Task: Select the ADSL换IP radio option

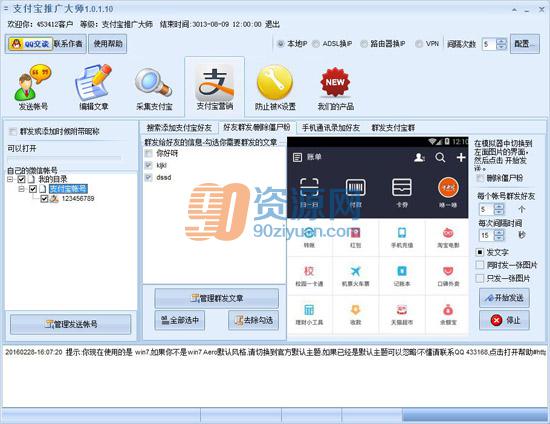Action: 316,44
